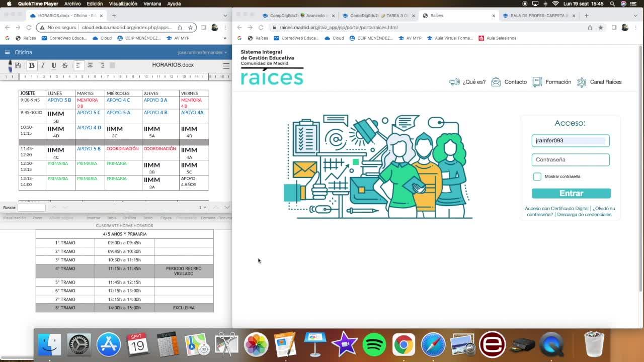Screen dimensions: 644x362
Task: Open Trash from the Dock
Action: click(594, 345)
